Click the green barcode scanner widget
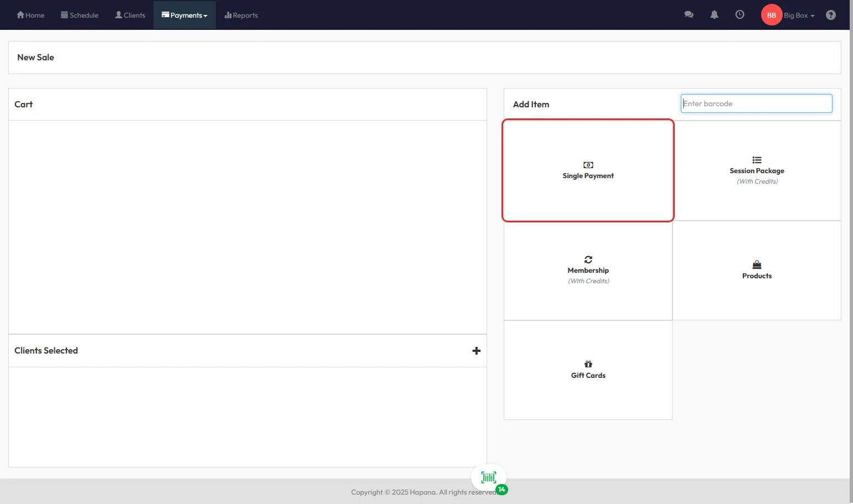The width and height of the screenshot is (853, 504). click(489, 477)
